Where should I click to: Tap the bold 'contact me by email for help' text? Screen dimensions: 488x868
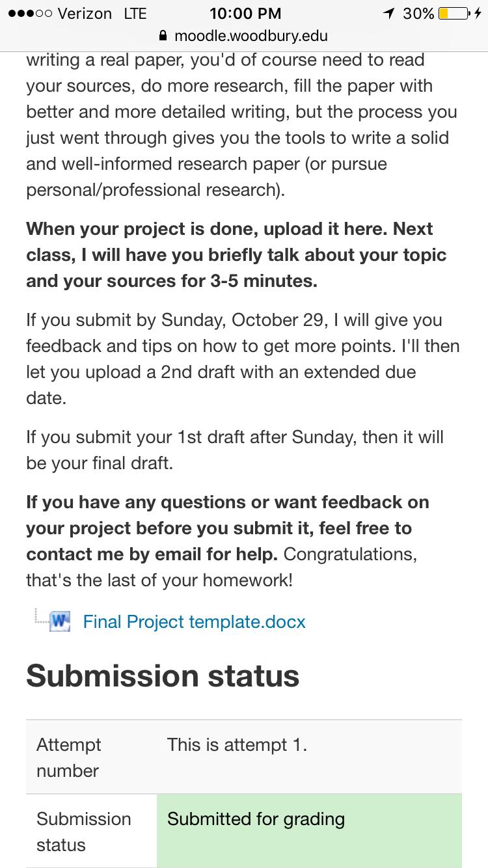pyautogui.click(x=152, y=554)
